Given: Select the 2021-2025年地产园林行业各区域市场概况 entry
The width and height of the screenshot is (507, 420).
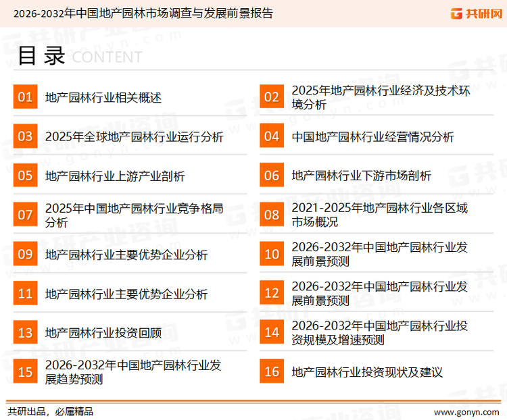Looking at the screenshot, I should [379, 215].
